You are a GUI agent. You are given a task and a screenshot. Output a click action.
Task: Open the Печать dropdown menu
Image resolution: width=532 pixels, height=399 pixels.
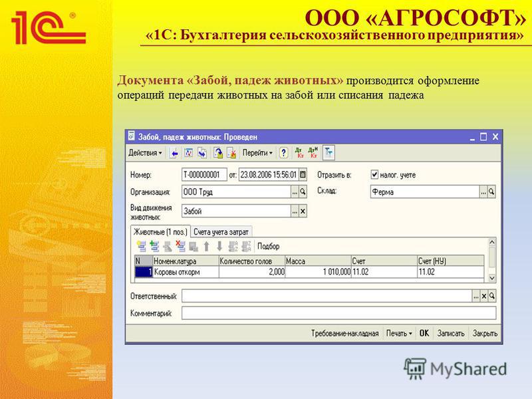(399, 333)
